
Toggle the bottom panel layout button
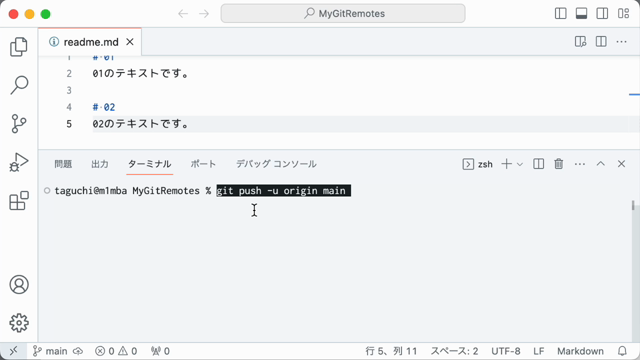pyautogui.click(x=581, y=13)
